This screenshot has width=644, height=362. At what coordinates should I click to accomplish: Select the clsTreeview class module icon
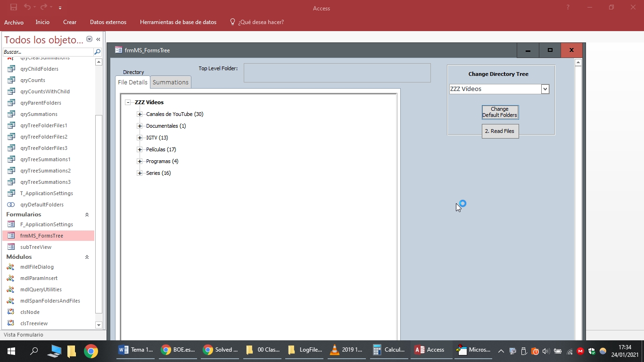pos(11,323)
